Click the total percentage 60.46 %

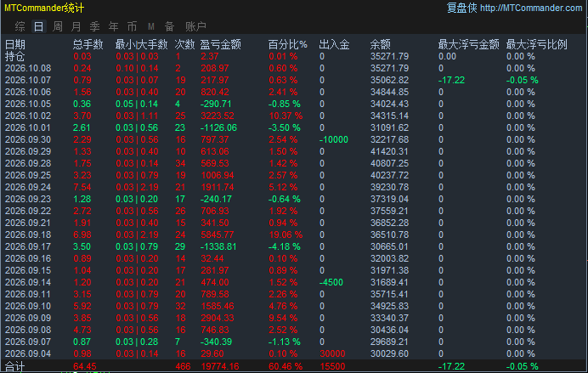[x=286, y=366]
